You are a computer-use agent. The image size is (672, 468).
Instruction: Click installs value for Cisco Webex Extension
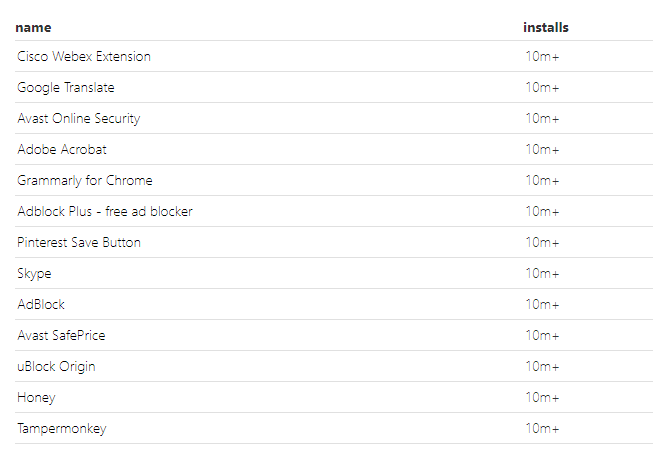(x=543, y=57)
